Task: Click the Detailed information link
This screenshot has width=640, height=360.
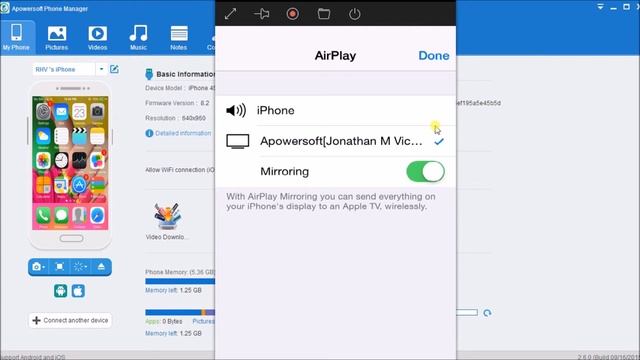Action: click(183, 133)
